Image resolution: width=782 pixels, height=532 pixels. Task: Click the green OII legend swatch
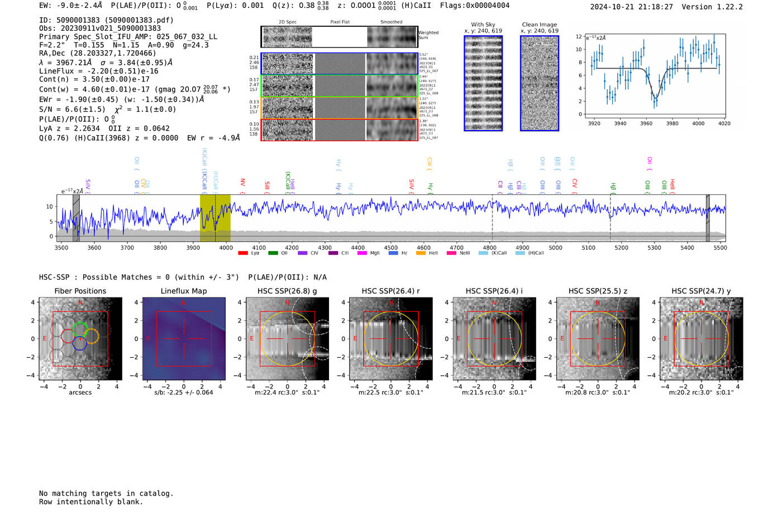pyautogui.click(x=273, y=253)
